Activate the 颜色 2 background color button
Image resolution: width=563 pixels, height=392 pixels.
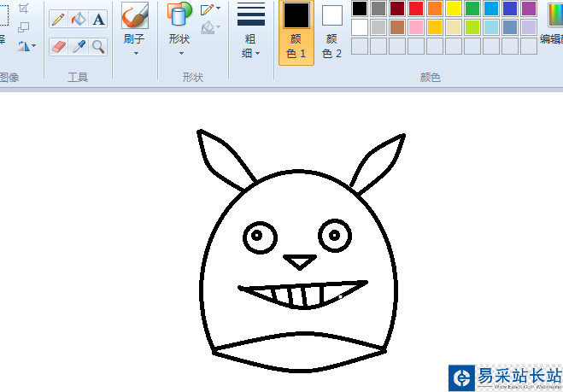coord(331,32)
